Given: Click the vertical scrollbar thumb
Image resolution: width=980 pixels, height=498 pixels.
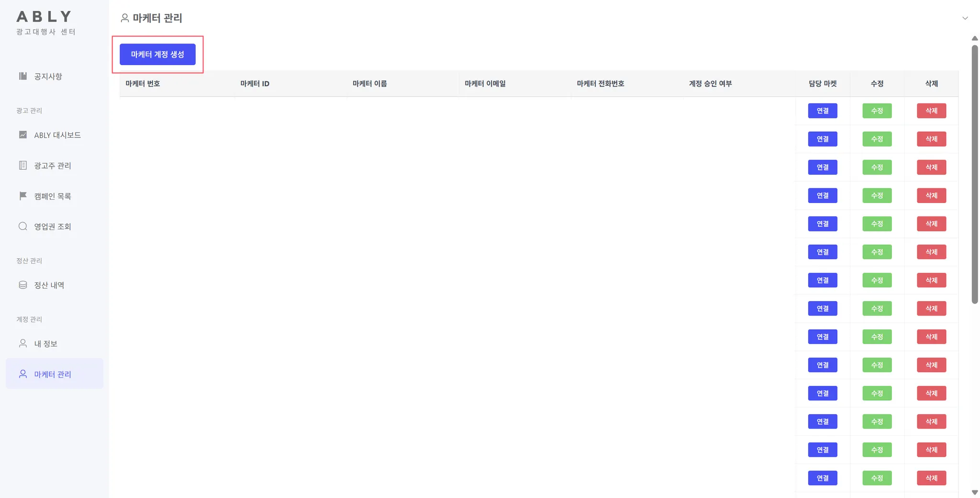Looking at the screenshot, I should click(x=975, y=174).
